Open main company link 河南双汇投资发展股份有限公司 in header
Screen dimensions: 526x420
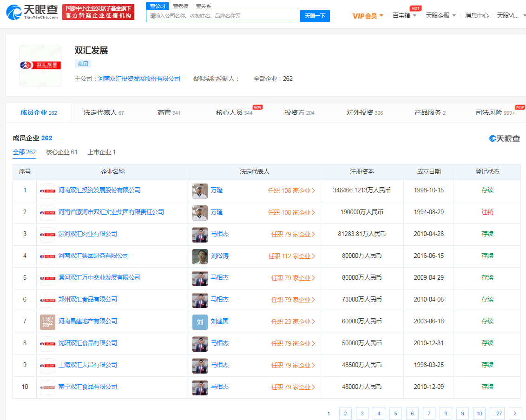(139, 79)
